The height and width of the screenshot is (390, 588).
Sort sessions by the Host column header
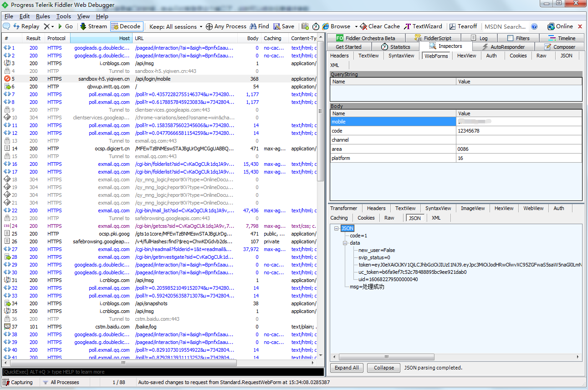102,38
